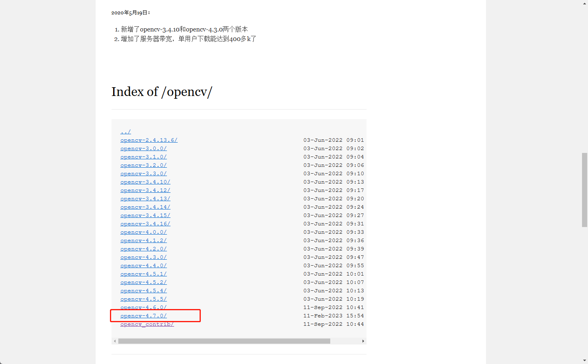This screenshot has height=364, width=588.
Task: Open the opencv-4.5.5/ folder link
Action: point(143,299)
